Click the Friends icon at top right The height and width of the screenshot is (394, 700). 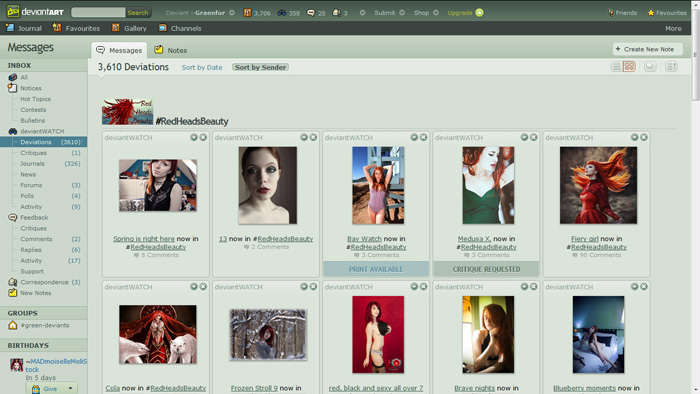click(611, 13)
